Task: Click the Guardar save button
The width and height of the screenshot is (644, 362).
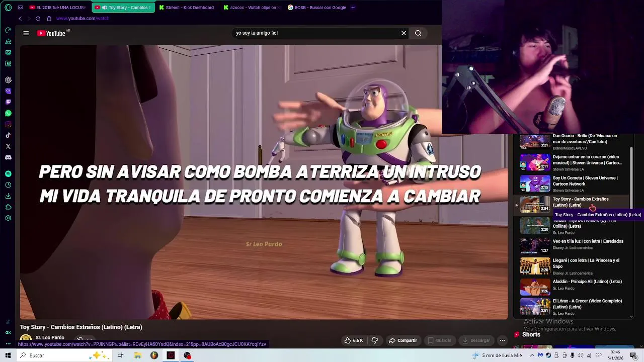Action: tap(439, 340)
